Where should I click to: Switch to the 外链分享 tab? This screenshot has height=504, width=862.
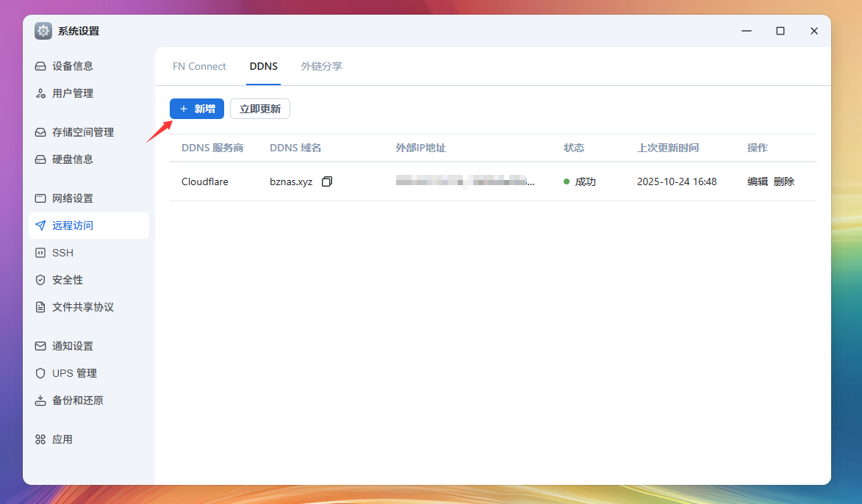[x=321, y=66]
